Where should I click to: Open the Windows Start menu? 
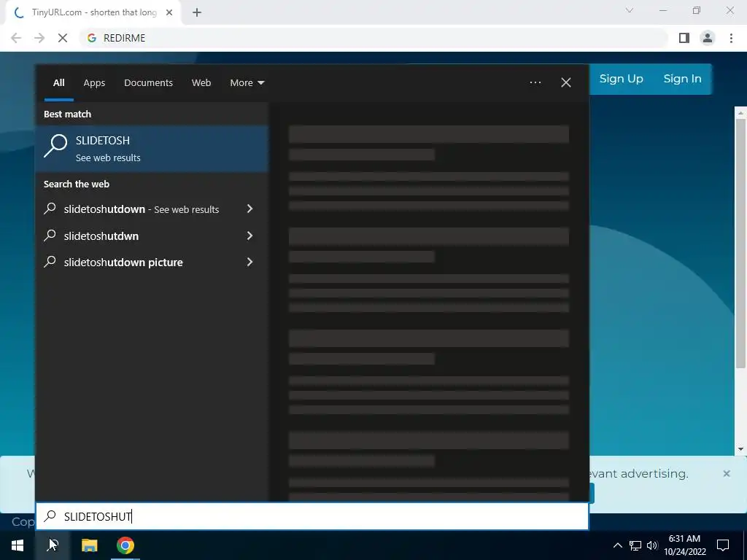click(18, 545)
